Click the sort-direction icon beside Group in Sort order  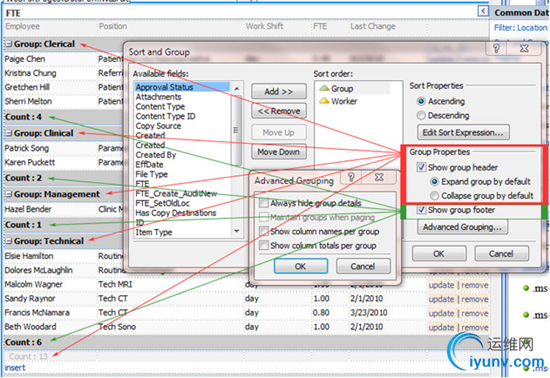[x=324, y=88]
